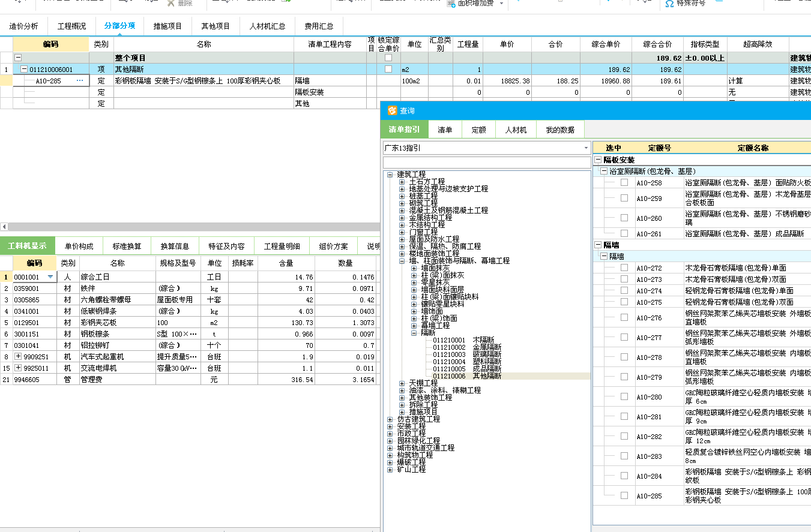Switch to 清单 tab in query dialog
Screen dimensions: 811x532
coord(445,130)
